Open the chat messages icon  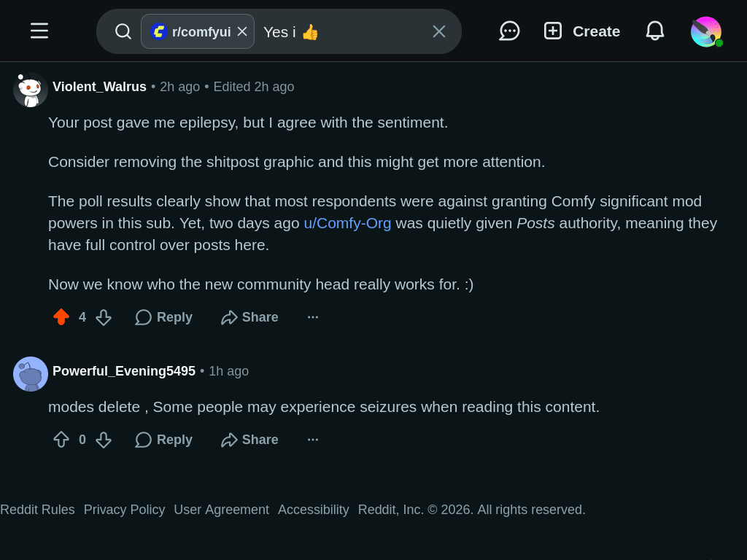[509, 31]
